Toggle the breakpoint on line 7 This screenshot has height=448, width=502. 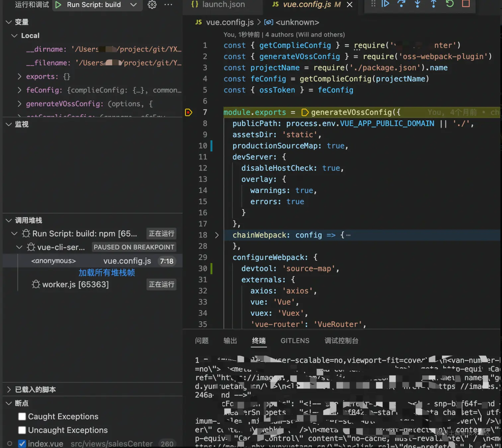(189, 113)
